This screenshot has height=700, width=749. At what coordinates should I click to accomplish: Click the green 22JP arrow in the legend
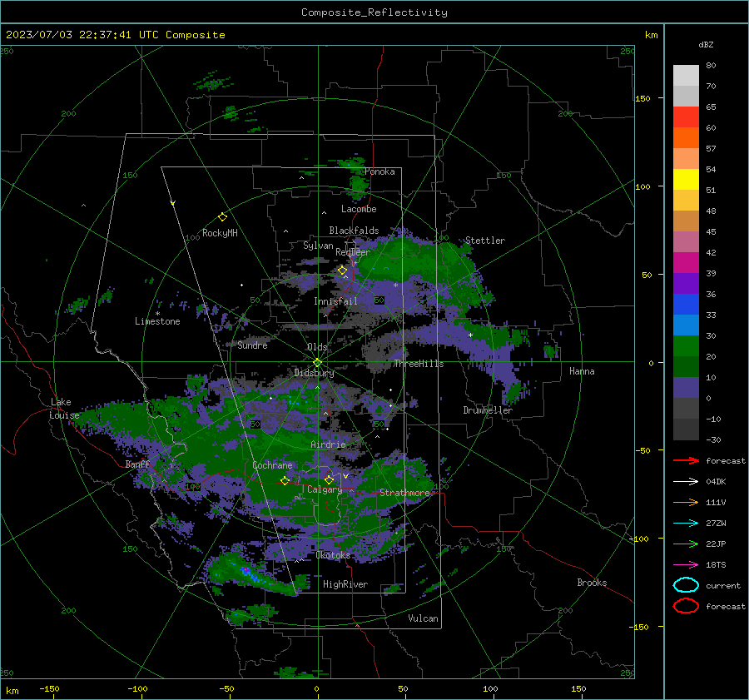[686, 544]
